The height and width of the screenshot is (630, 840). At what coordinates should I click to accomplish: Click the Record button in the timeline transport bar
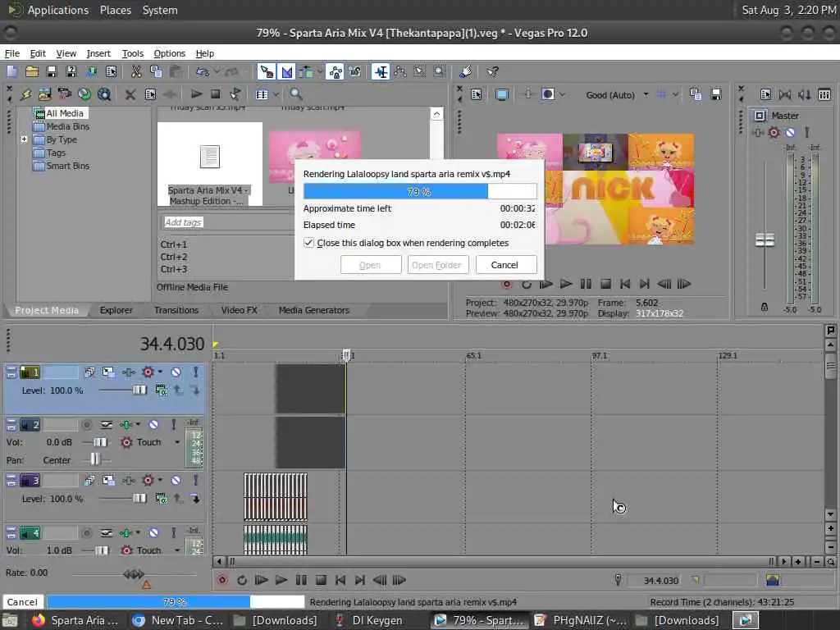click(221, 580)
